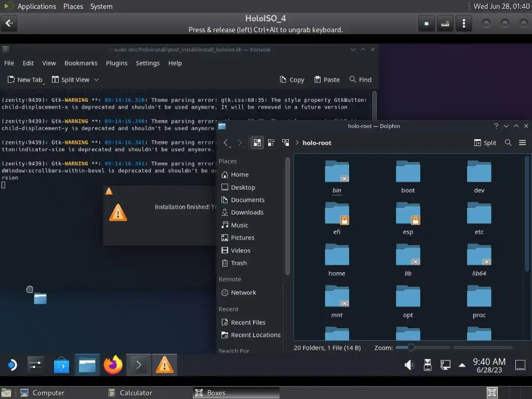This screenshot has width=532, height=399.
Task: Click holo-root breadcrumb in Dolphin
Action: coord(317,143)
